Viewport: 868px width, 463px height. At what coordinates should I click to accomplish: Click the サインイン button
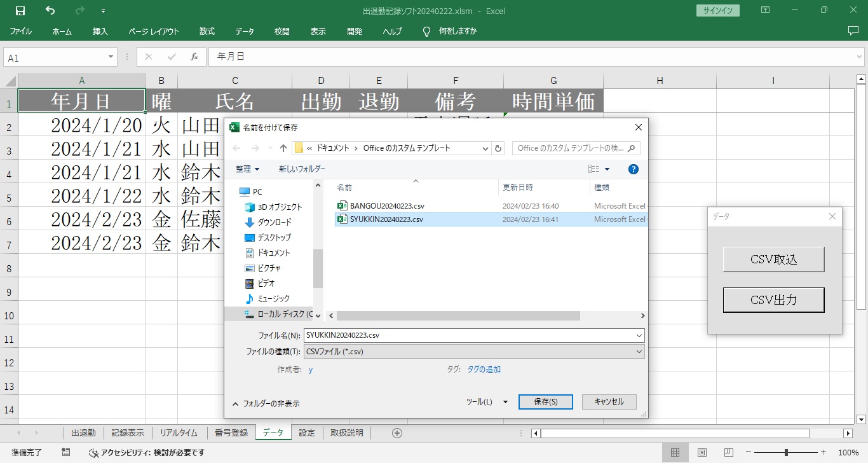tap(717, 10)
